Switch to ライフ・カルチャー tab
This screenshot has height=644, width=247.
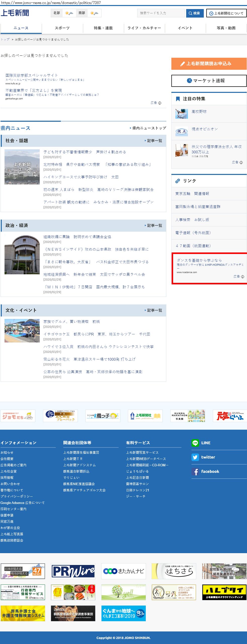pos(144,28)
